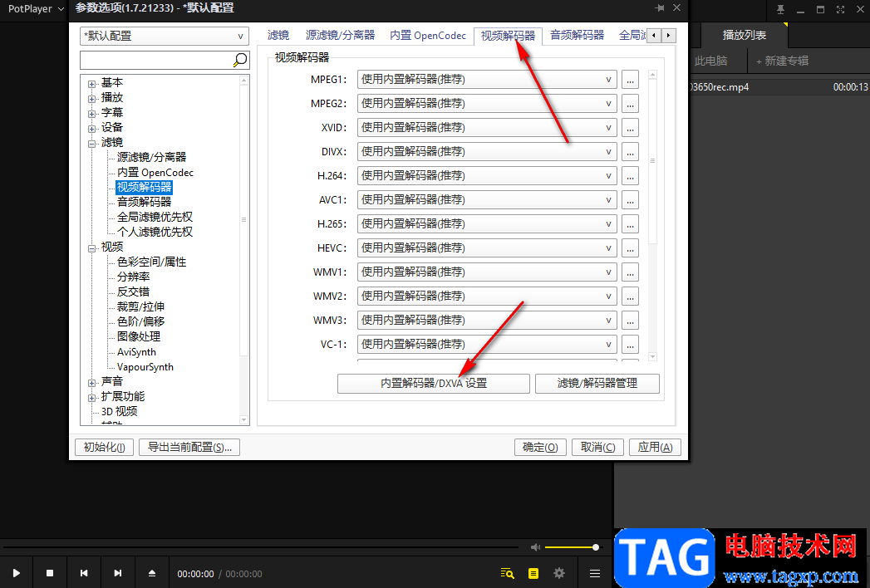Click the Stop playback button

50,573
